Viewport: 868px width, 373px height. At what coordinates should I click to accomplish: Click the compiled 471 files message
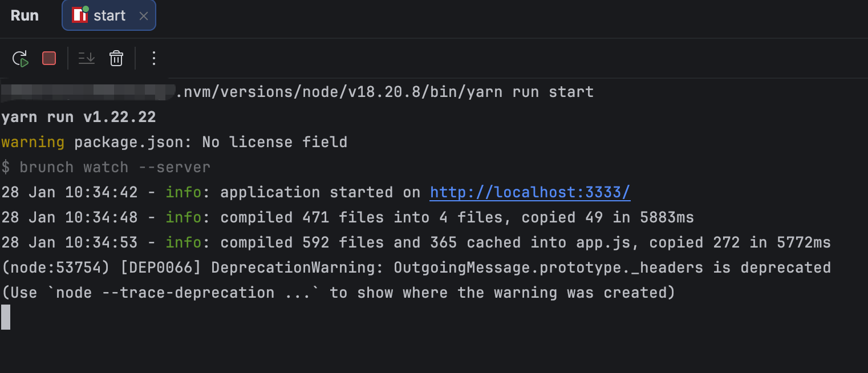pos(456,217)
